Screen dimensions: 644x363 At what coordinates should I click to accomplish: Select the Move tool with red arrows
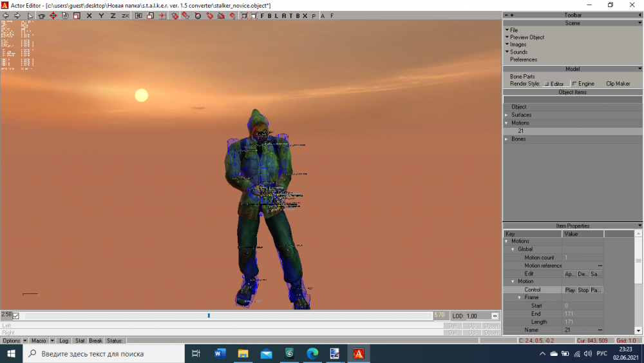(x=53, y=15)
